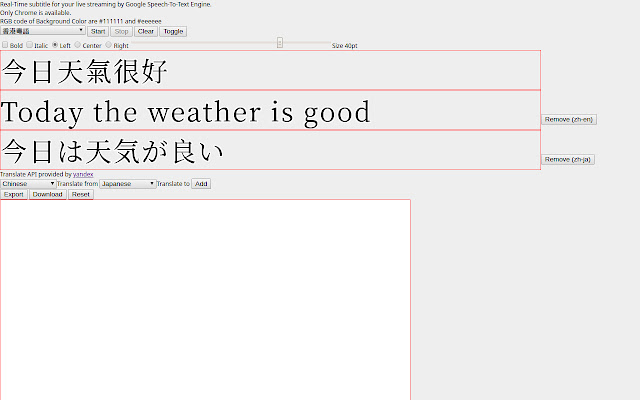
Task: Click the Toggle button
Action: (173, 31)
